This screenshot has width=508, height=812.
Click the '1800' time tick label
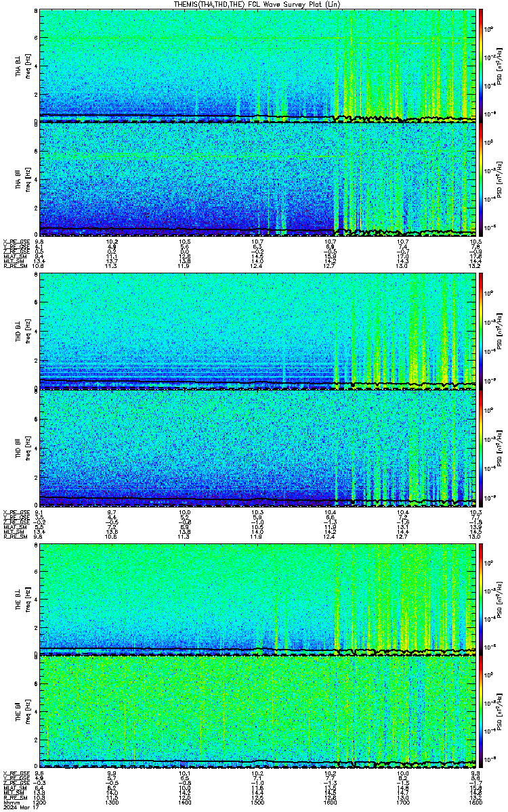(x=475, y=801)
